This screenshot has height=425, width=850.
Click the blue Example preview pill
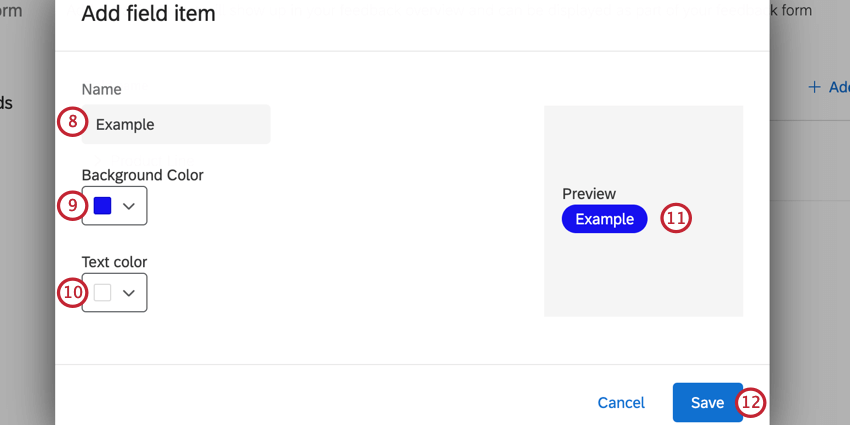coord(604,219)
